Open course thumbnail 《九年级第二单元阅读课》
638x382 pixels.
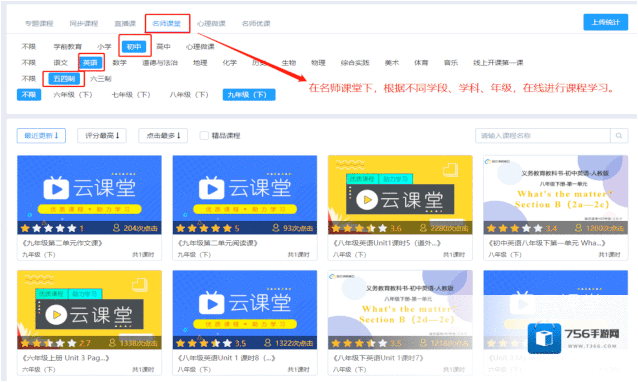click(245, 195)
